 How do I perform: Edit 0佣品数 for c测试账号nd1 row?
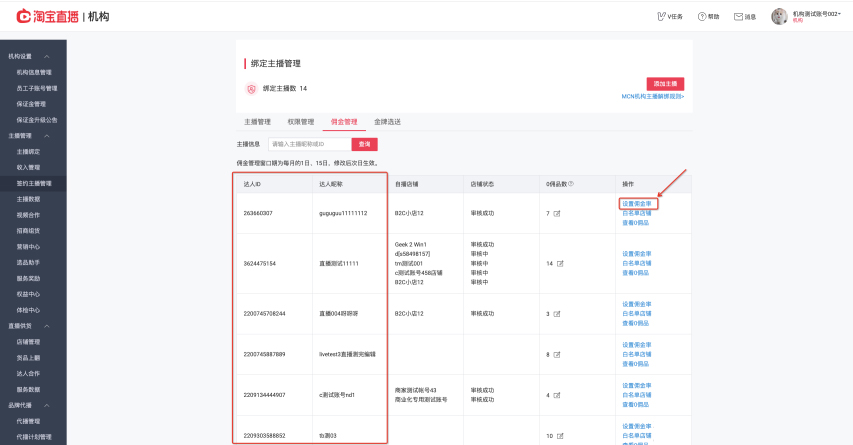click(557, 395)
